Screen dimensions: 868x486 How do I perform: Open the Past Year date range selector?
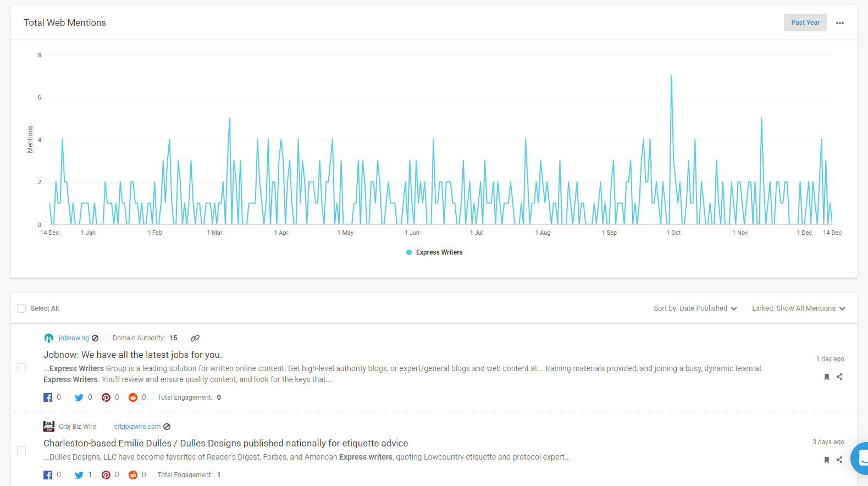(x=805, y=23)
